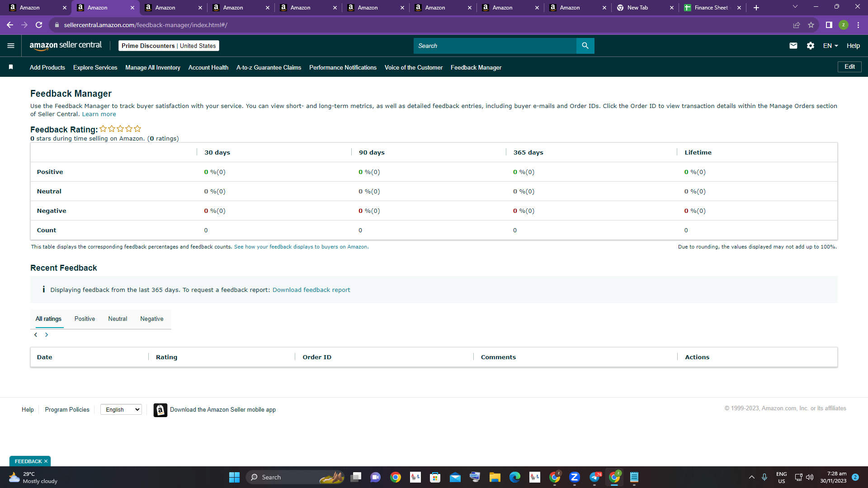Go to next feedback page arrow
The height and width of the screenshot is (488, 868).
point(47,335)
